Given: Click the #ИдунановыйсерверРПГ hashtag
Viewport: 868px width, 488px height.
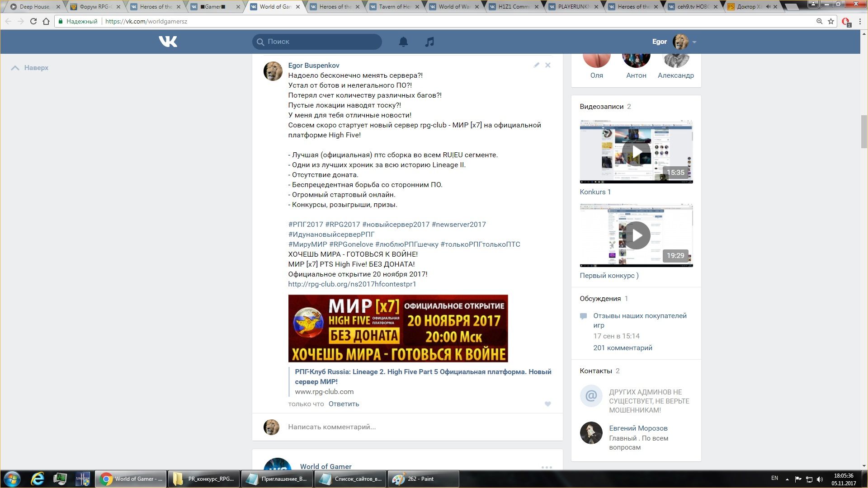Looking at the screenshot, I should click(331, 235).
